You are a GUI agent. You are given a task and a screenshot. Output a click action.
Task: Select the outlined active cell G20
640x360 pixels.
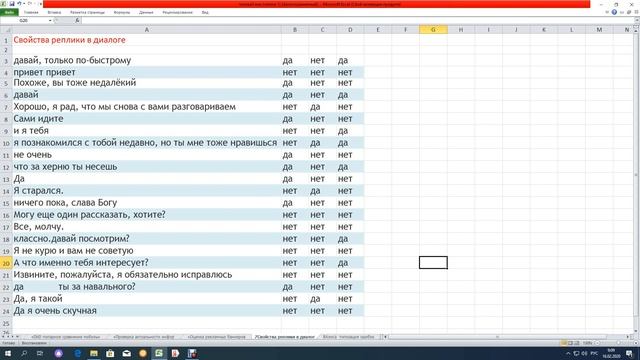click(433, 263)
